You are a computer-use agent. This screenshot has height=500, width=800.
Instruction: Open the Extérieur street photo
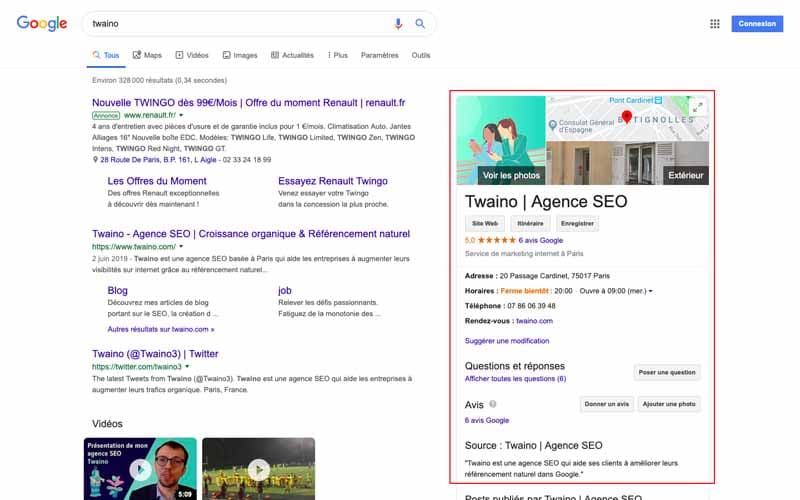click(x=628, y=163)
